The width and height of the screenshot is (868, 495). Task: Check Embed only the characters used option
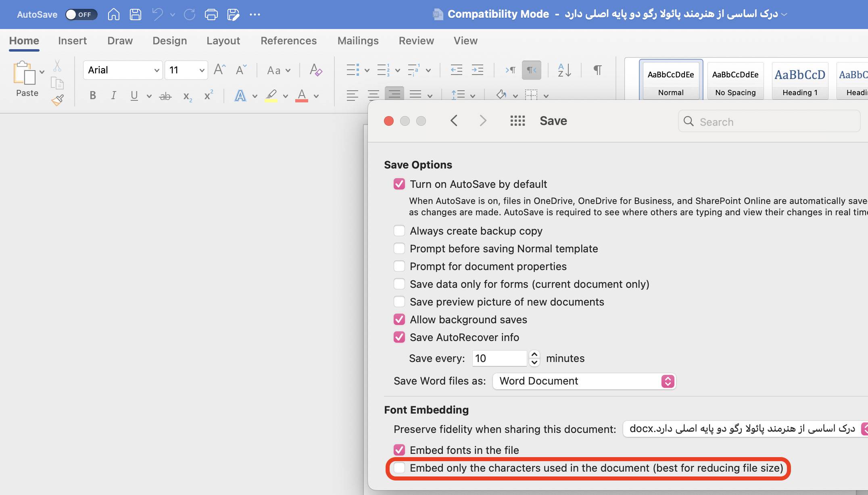[x=399, y=468]
